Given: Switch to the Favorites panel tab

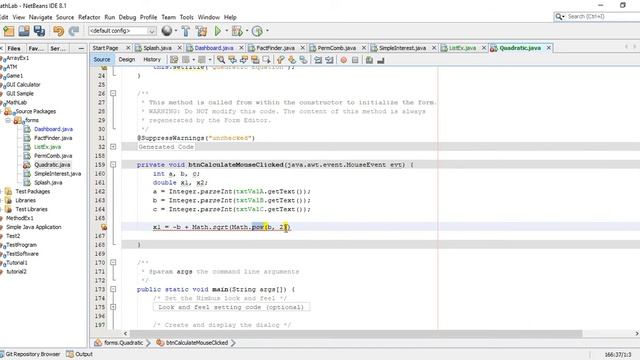Looking at the screenshot, I should point(36,48).
